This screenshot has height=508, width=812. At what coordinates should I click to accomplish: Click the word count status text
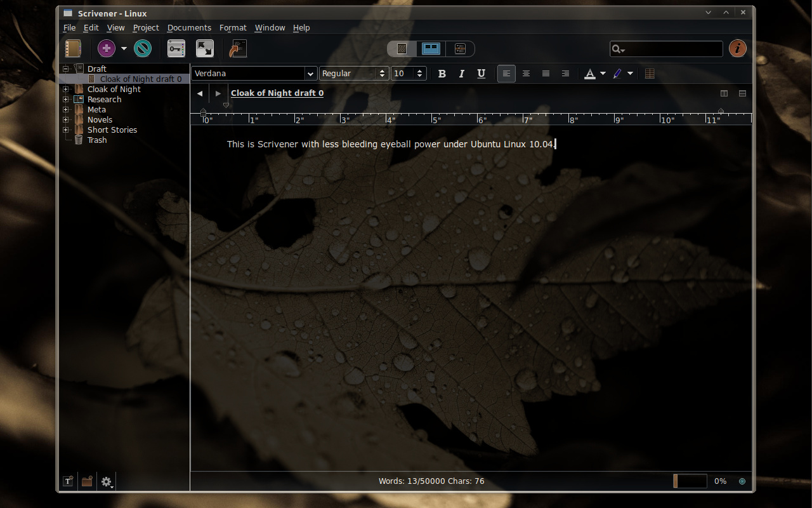pos(431,481)
